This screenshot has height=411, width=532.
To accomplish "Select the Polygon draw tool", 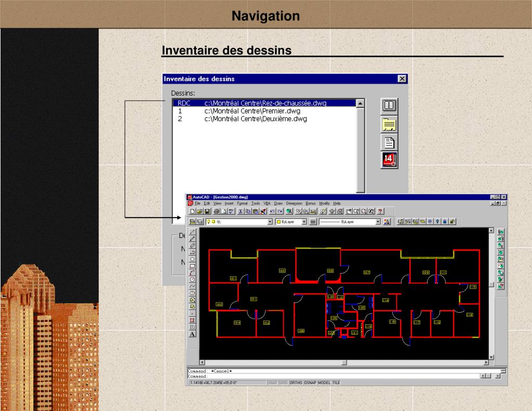I will coord(192,259).
